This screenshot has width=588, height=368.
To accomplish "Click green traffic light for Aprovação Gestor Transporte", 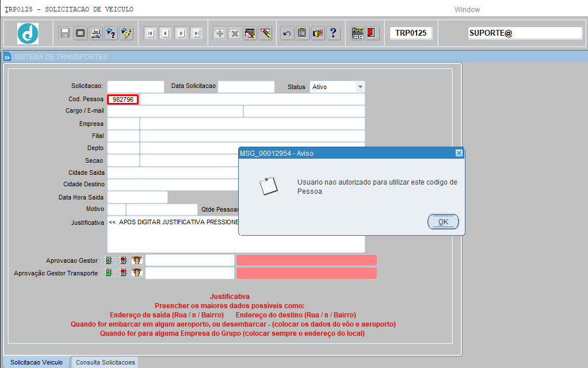I will tap(108, 273).
